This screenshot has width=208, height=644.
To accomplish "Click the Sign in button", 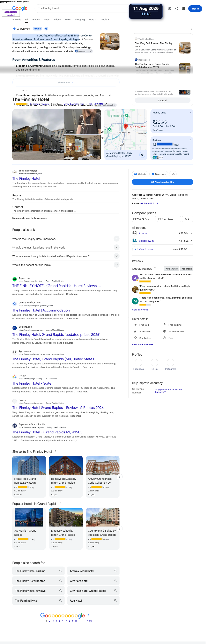I will (x=195, y=8).
